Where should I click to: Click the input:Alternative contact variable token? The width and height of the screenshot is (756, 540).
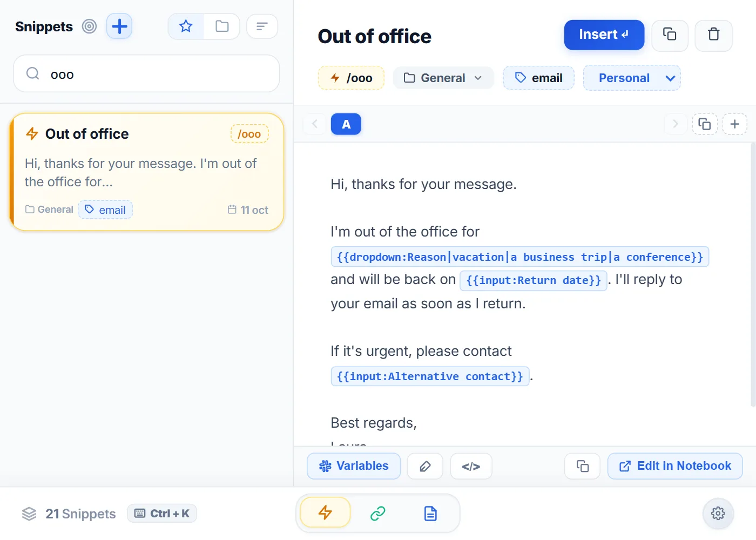click(x=430, y=376)
